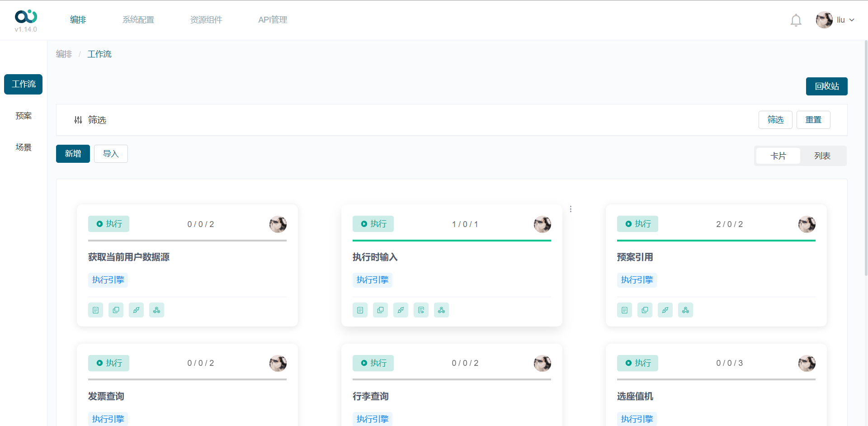Click the owner avatar on the 行李查询 card
This screenshot has width=868, height=426.
click(542, 363)
